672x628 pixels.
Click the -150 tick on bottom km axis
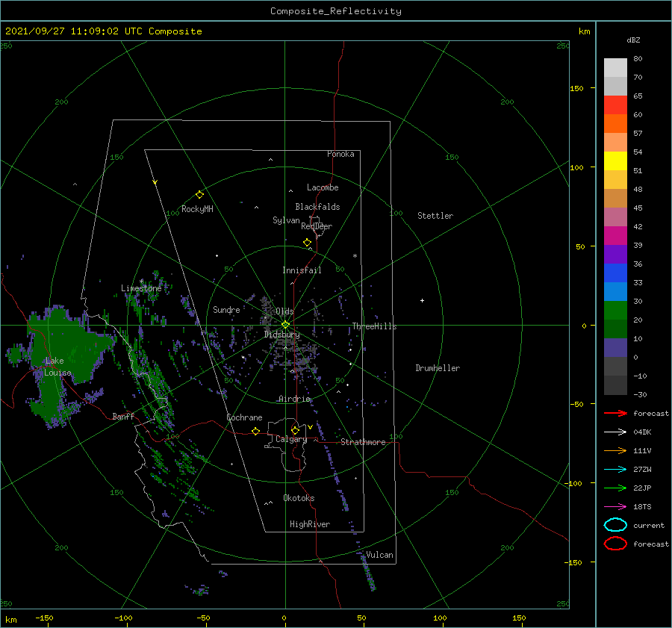[x=44, y=618]
